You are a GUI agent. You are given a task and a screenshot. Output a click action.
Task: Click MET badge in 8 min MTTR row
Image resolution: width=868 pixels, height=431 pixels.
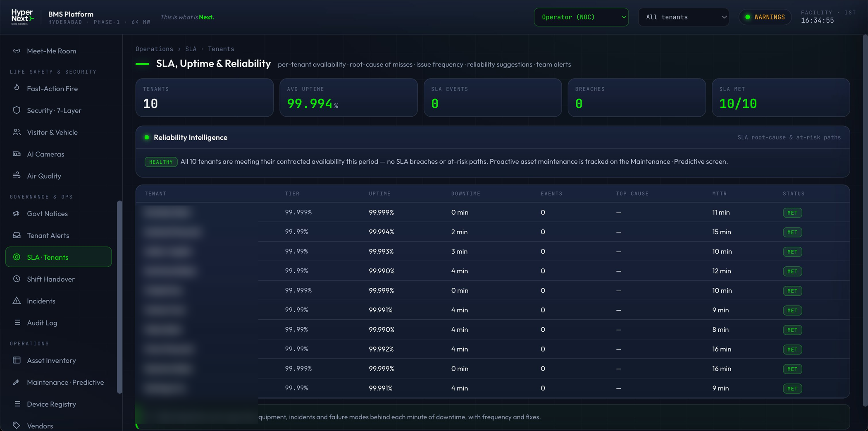click(x=792, y=330)
